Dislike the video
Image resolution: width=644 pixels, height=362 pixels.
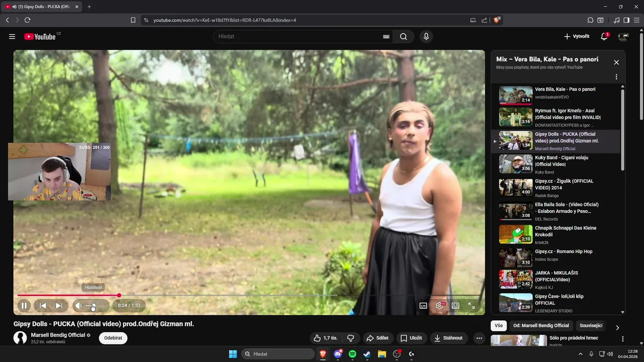click(x=351, y=338)
